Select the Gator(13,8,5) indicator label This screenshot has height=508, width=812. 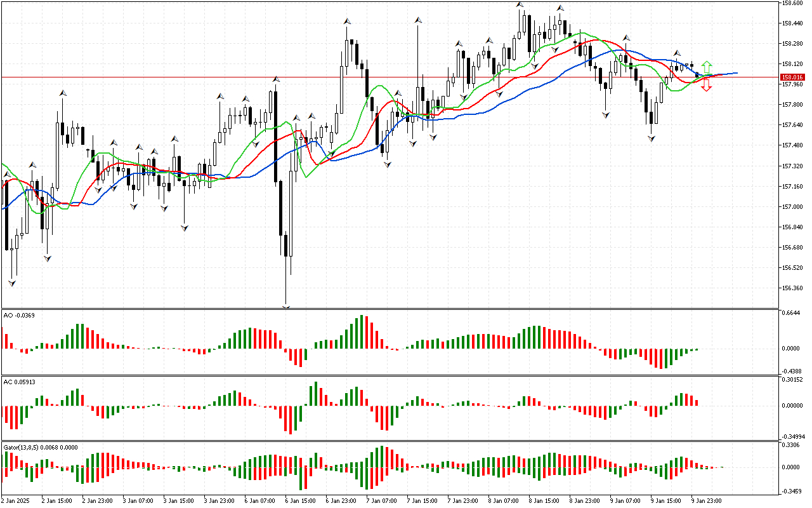41,447
